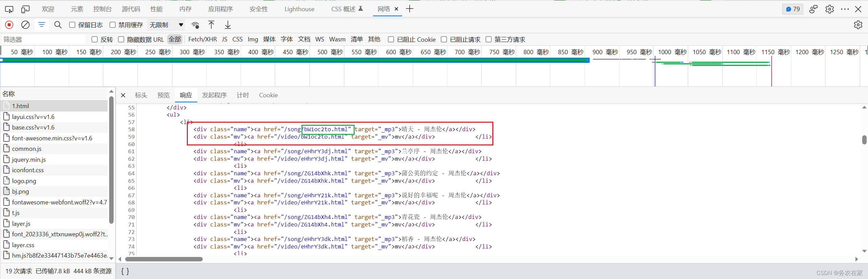Screen dimensions: 868x279
Task: Click response vertical scrollbar thumb
Action: point(864,140)
